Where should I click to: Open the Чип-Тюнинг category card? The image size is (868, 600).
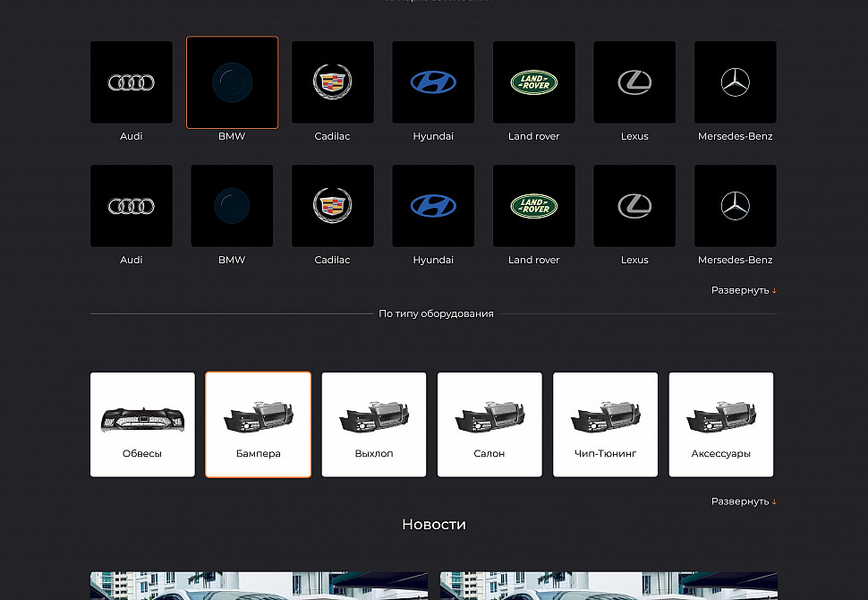(x=605, y=424)
